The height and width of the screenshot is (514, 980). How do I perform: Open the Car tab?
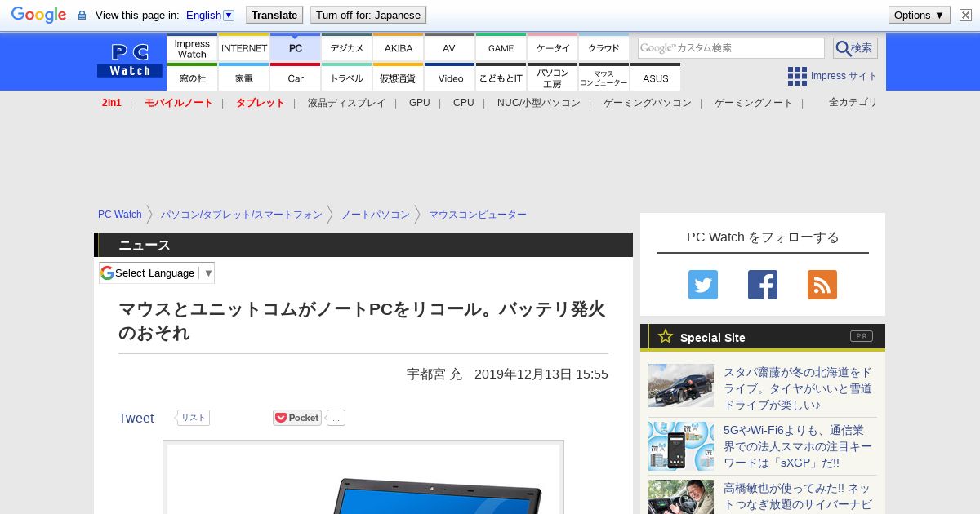[296, 78]
